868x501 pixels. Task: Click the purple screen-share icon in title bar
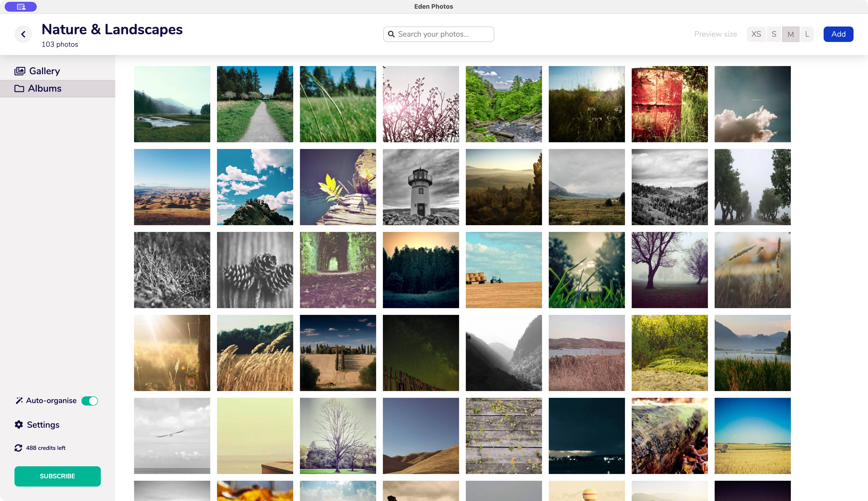[21, 7]
